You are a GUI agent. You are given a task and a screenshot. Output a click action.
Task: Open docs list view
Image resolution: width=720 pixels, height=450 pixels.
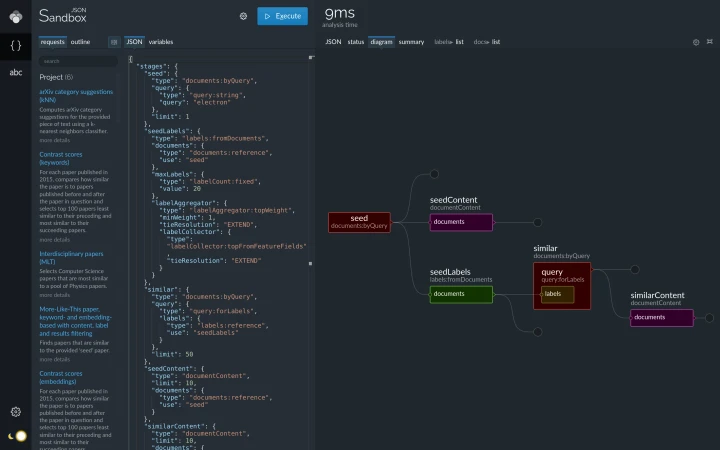click(x=487, y=42)
